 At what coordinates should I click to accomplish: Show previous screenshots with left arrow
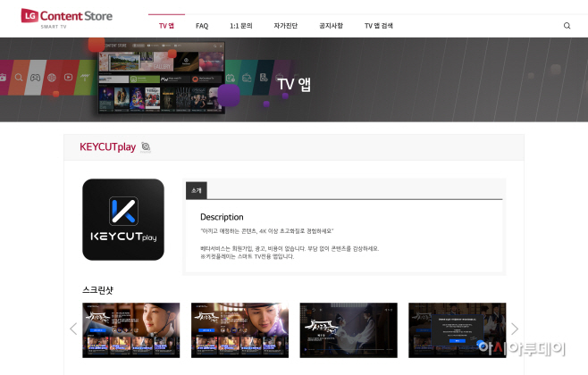[x=73, y=329]
